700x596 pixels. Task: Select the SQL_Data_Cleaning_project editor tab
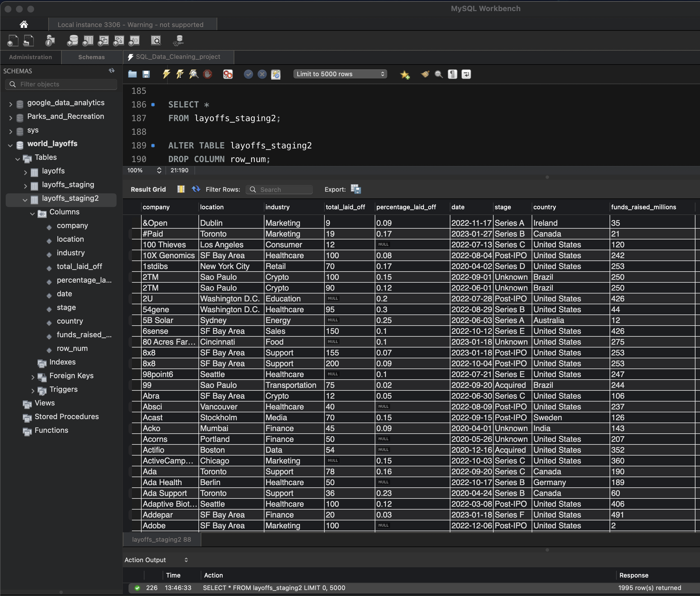click(x=178, y=57)
